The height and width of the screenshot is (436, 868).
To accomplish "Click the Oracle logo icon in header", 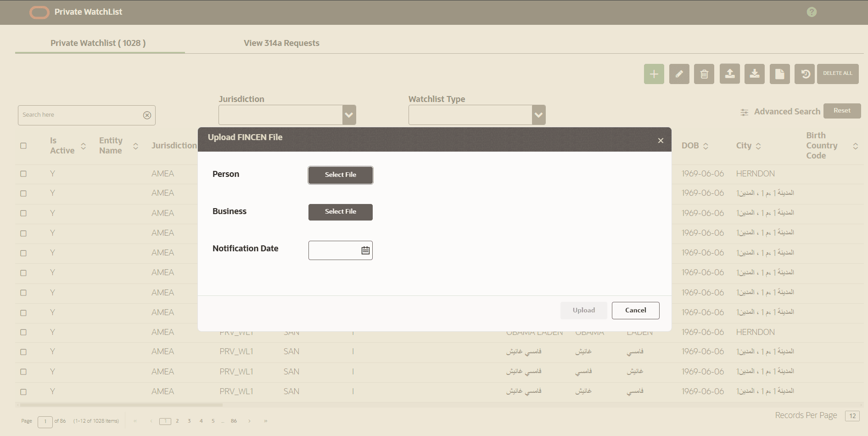I will coord(39,12).
